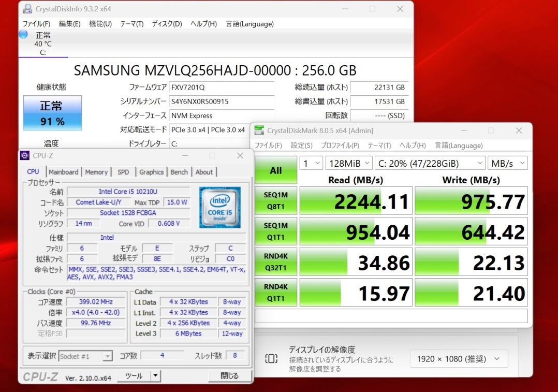
Task: Open ファイル(F) menu in CrystalDiskInfo
Action: pyautogui.click(x=36, y=24)
